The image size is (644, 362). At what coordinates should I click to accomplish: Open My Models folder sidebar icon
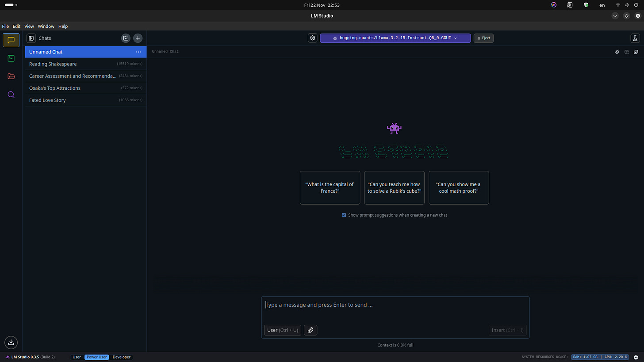pyautogui.click(x=11, y=76)
